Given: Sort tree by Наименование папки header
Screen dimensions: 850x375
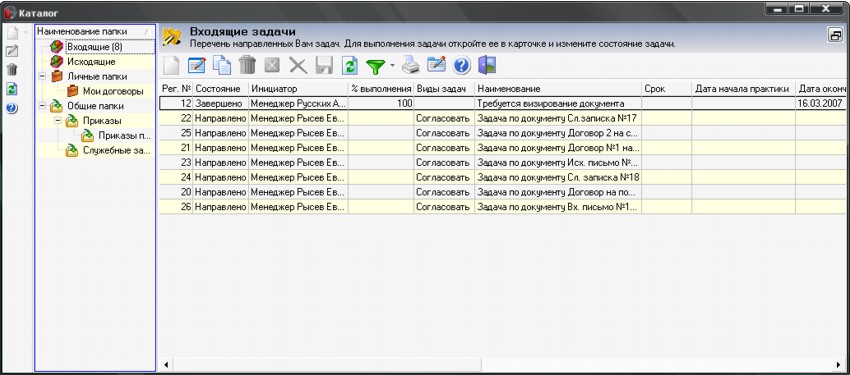Looking at the screenshot, I should click(94, 31).
